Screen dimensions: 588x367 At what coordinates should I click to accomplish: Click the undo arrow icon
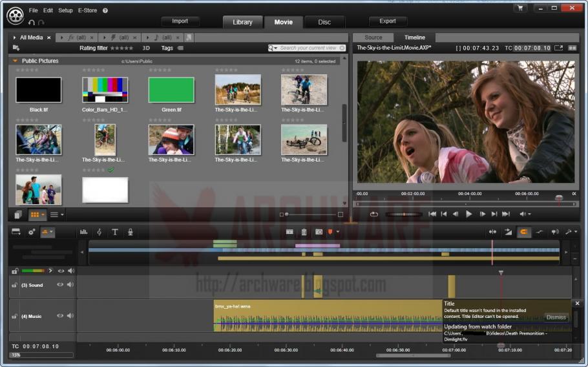coord(32,23)
